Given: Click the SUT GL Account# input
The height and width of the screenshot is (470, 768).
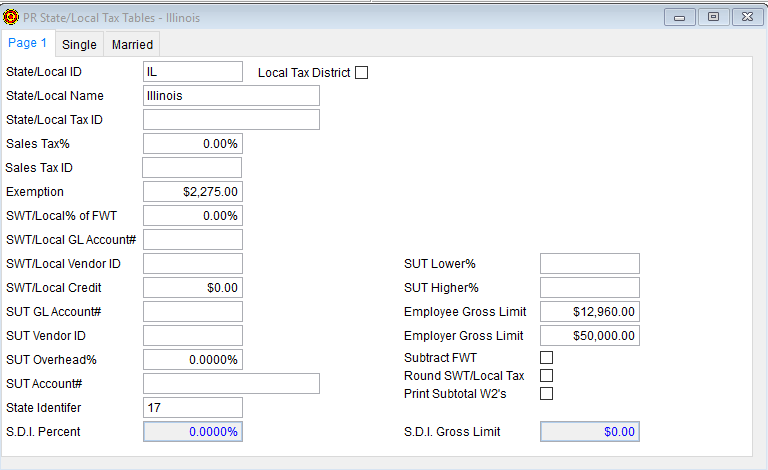Looking at the screenshot, I should 193,311.
